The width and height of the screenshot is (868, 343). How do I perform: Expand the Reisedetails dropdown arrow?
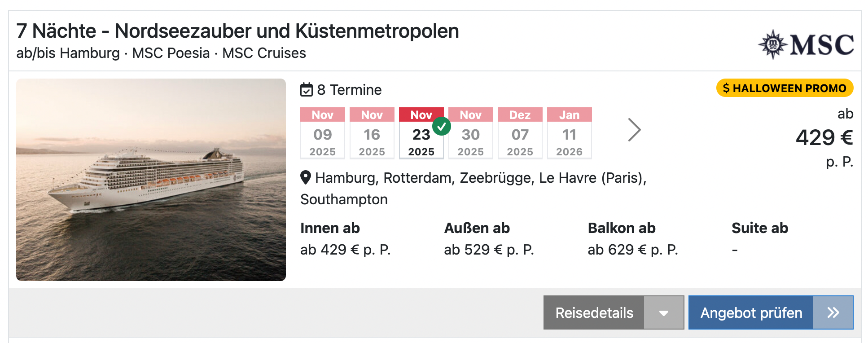pos(664,313)
